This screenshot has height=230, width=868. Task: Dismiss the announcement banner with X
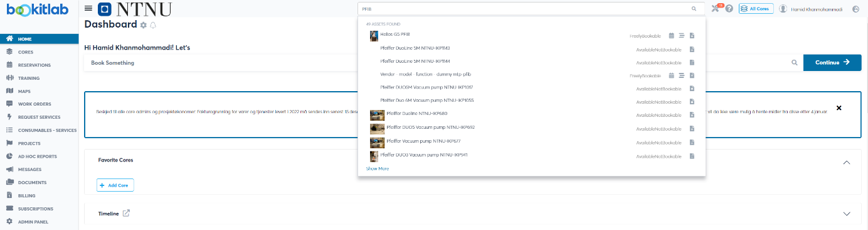839,108
